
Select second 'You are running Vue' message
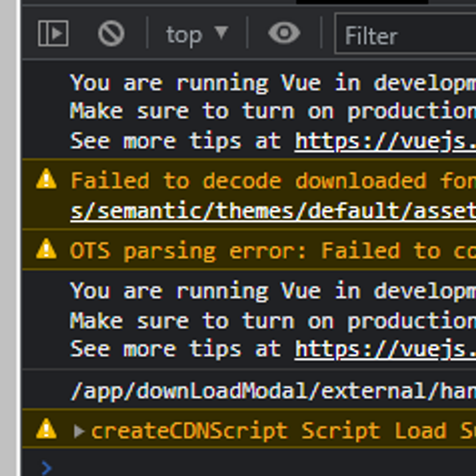(195, 291)
